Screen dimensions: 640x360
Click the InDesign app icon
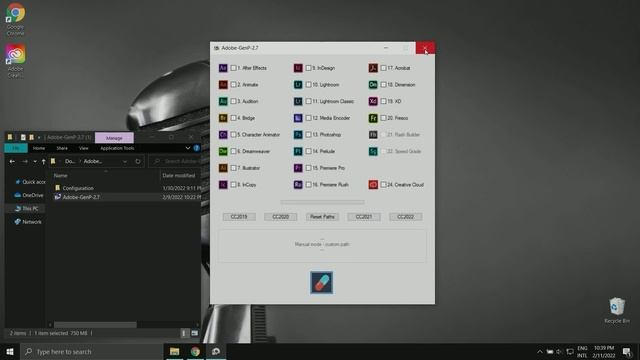click(x=298, y=68)
